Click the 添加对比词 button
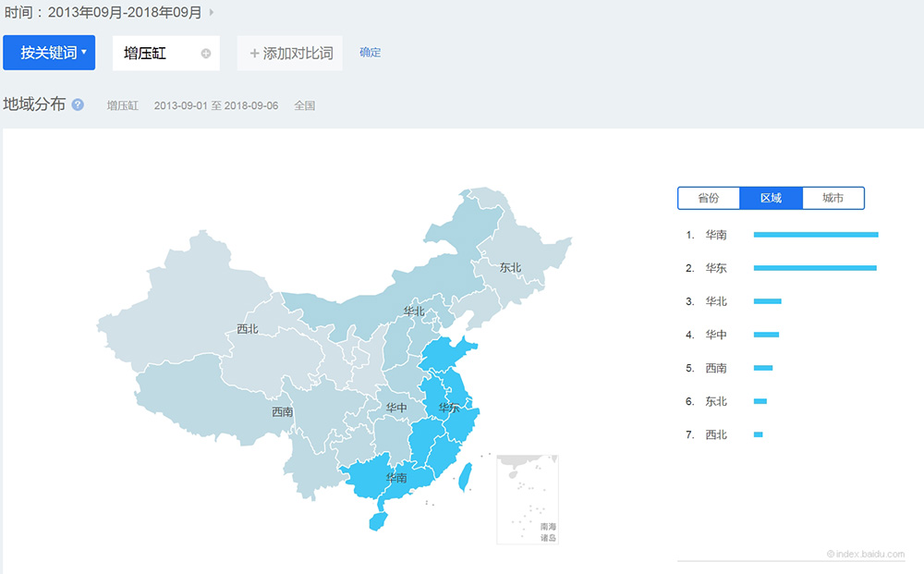This screenshot has width=924, height=574. click(290, 54)
